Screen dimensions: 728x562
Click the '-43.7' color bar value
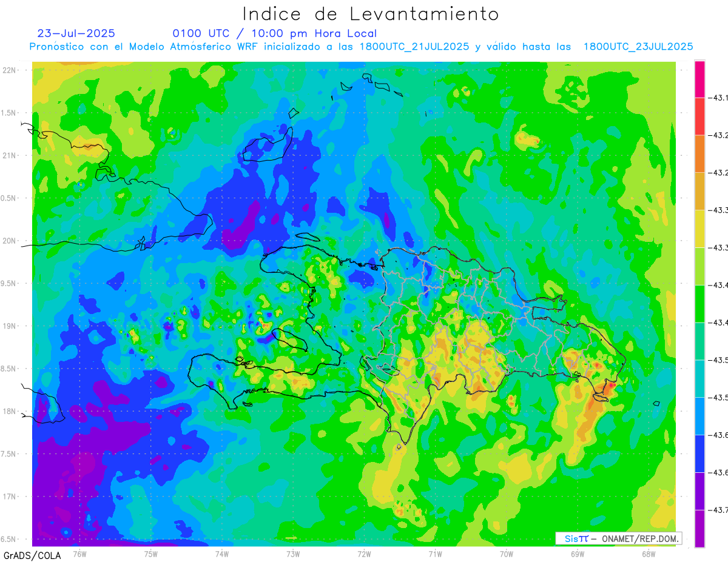(718, 510)
